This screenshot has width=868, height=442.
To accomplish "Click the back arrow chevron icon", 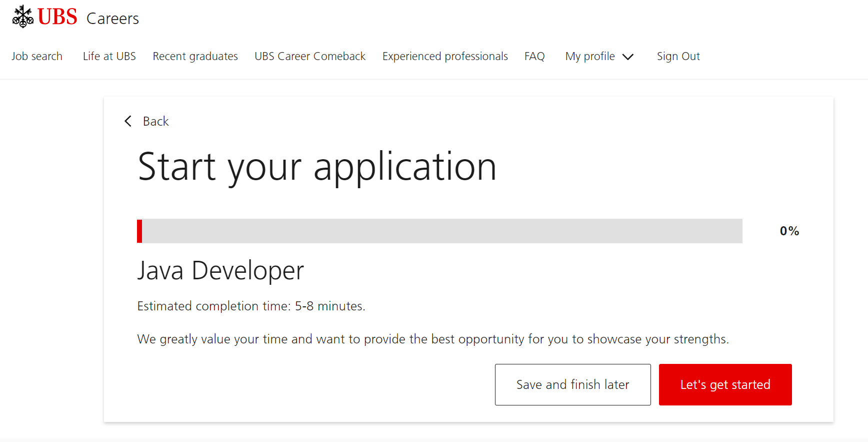I will point(128,121).
